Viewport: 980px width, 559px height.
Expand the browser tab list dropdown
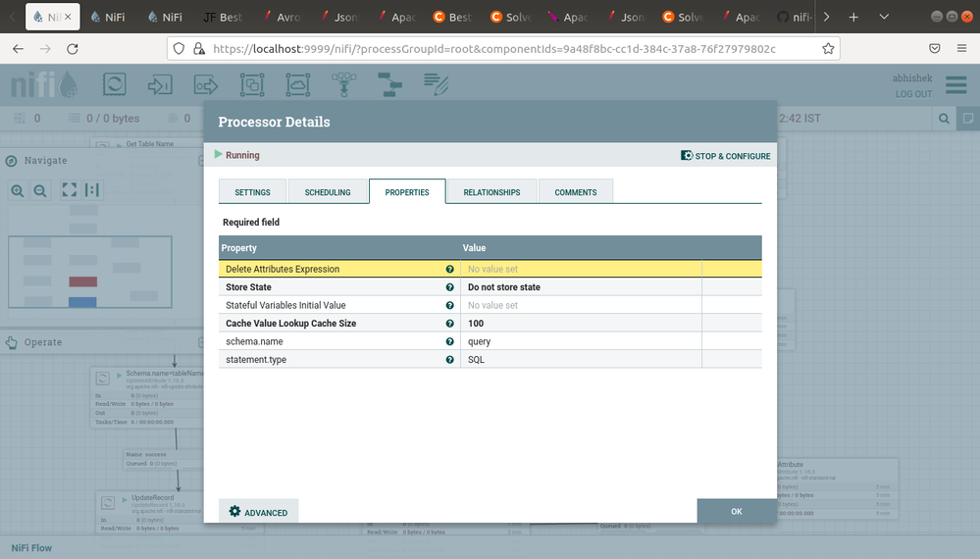(885, 18)
